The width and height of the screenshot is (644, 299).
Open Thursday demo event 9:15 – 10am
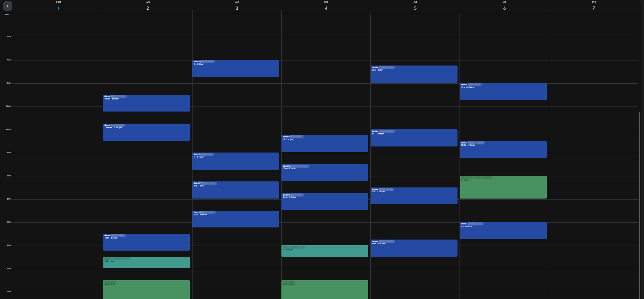[414, 74]
